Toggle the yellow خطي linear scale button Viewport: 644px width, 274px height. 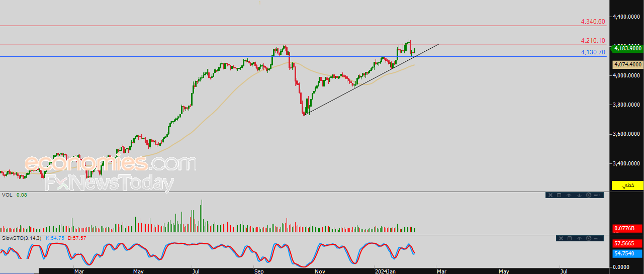tap(627, 186)
